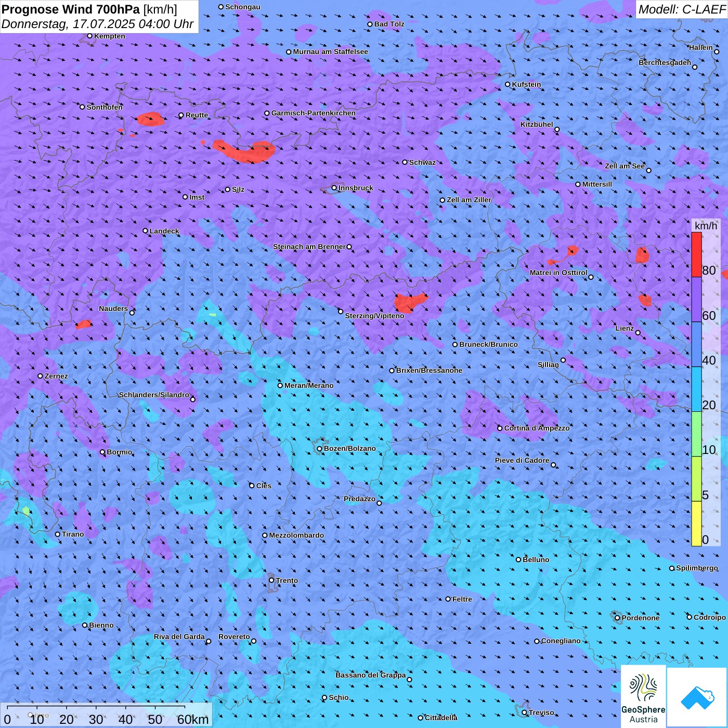Screen dimensions: 728x728
Task: Click the Kufstein label
Action: [526, 84]
